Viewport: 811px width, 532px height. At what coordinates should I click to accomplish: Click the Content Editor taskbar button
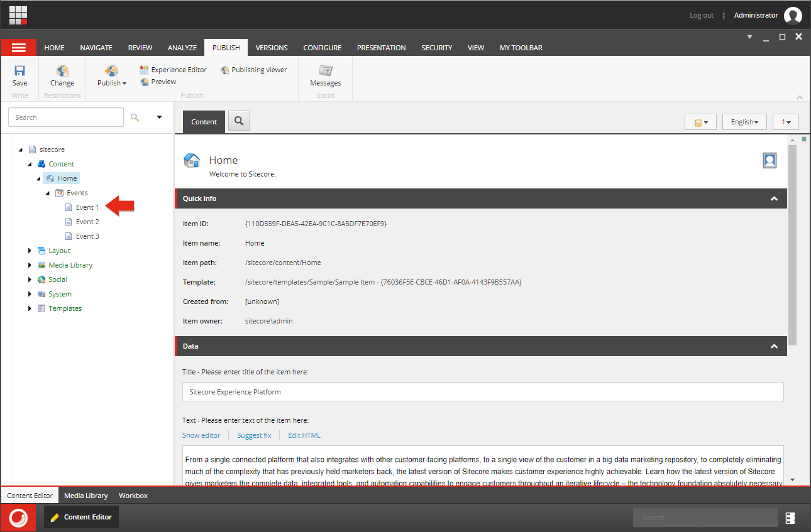pos(81,517)
